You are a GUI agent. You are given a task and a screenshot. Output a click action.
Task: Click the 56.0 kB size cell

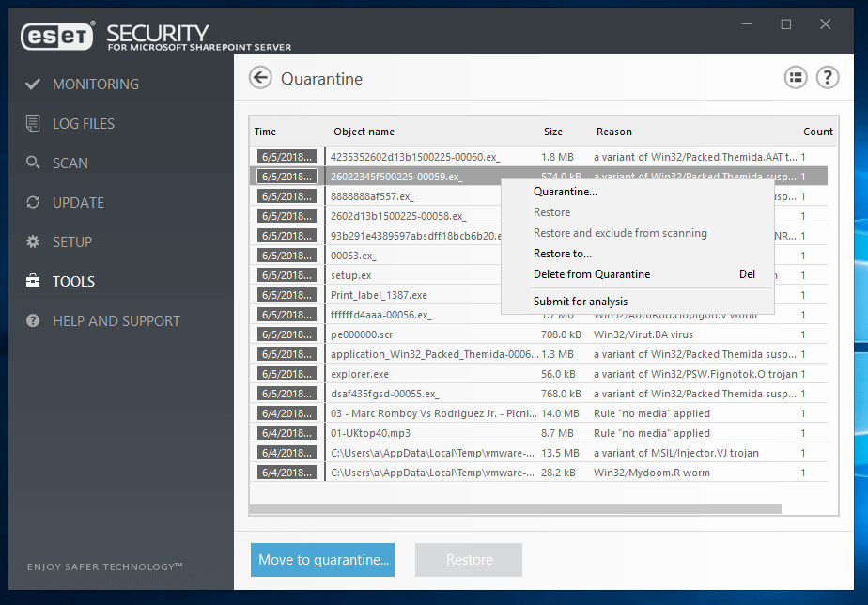pyautogui.click(x=559, y=374)
